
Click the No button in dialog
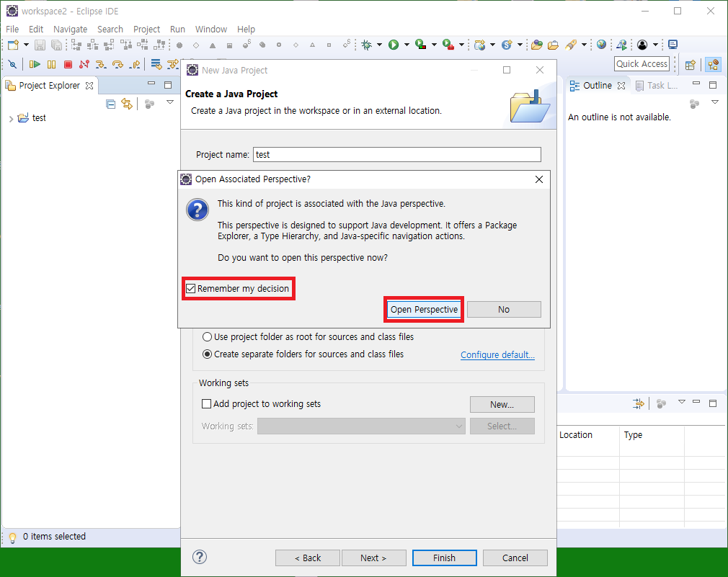[x=504, y=309]
